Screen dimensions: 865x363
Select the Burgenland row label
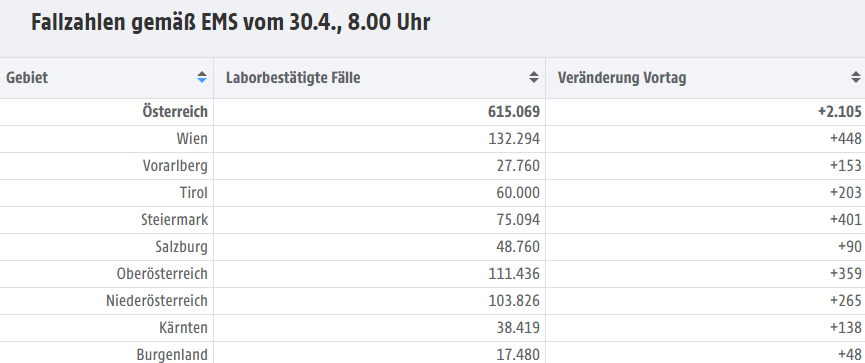coord(172,354)
